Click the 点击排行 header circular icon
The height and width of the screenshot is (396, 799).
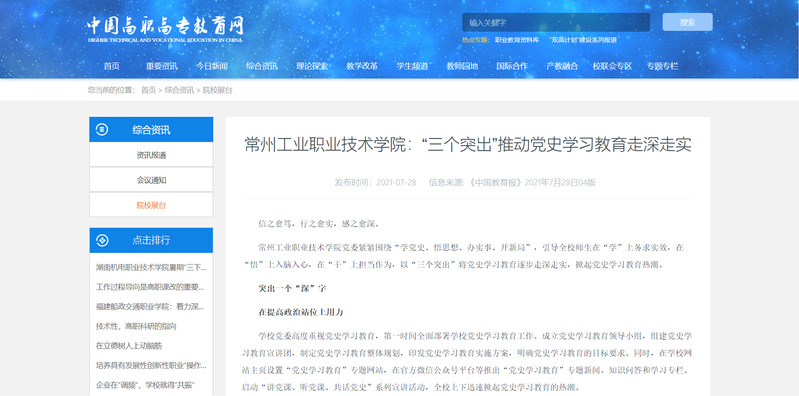[x=102, y=240]
